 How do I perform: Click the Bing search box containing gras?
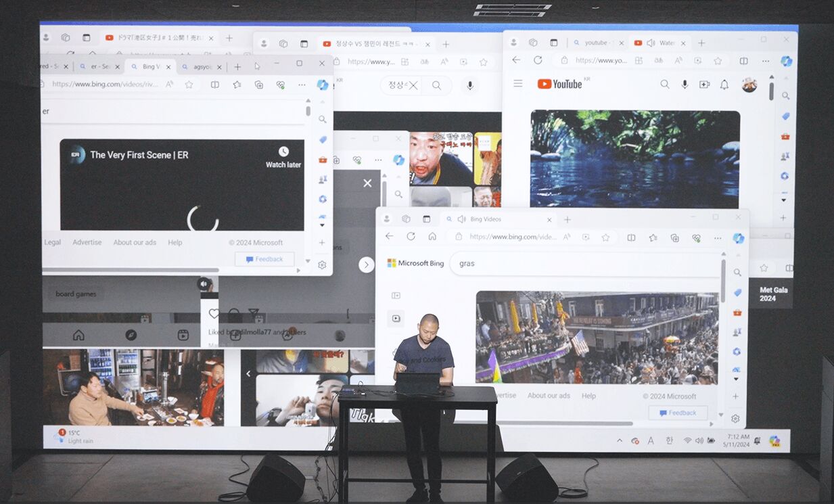(x=582, y=263)
